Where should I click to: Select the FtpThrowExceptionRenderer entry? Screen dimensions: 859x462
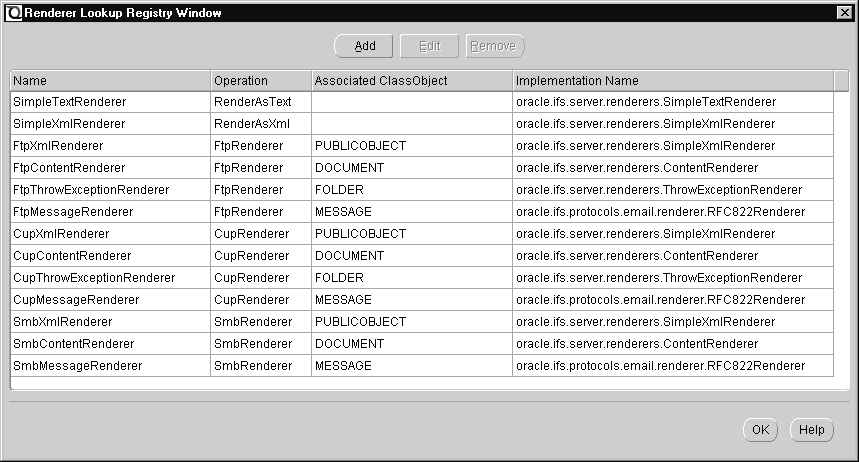tap(110, 190)
